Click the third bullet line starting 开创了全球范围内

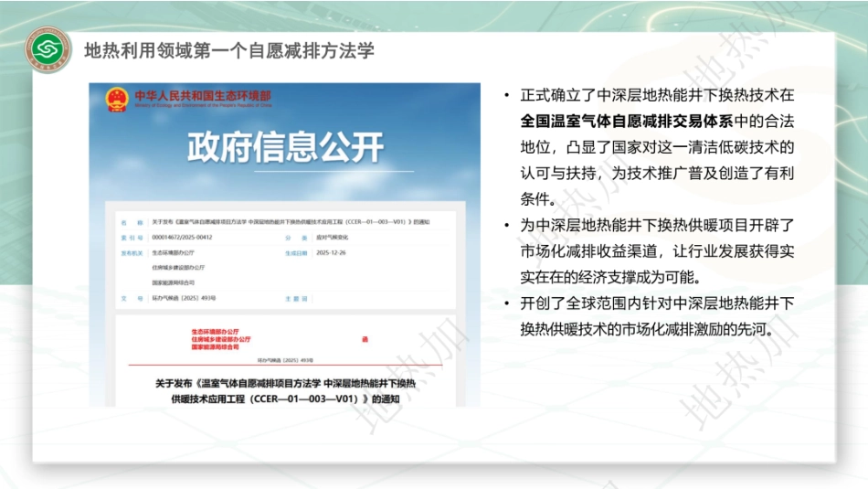(657, 303)
